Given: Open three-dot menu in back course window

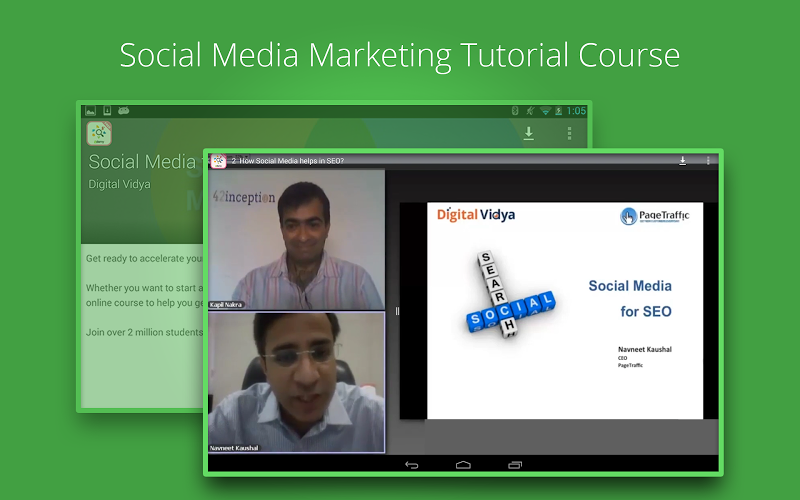Looking at the screenshot, I should coord(569,133).
